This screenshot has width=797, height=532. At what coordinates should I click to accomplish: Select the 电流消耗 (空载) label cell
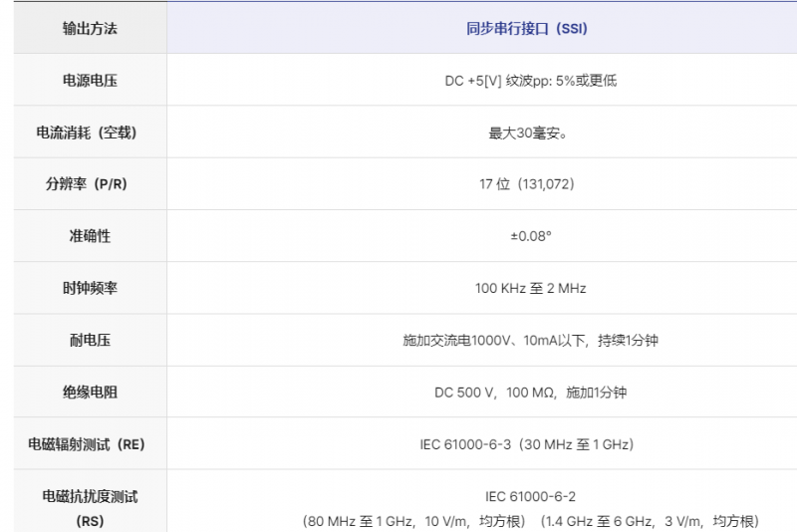click(90, 133)
